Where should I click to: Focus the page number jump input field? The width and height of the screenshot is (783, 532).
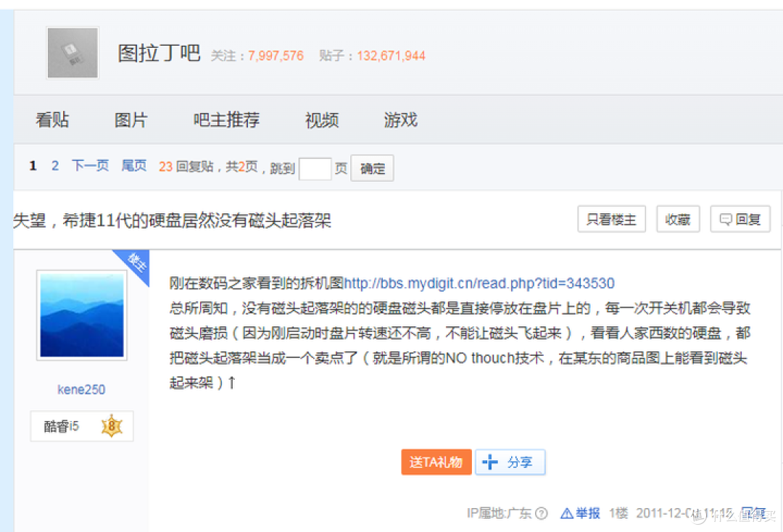(315, 169)
